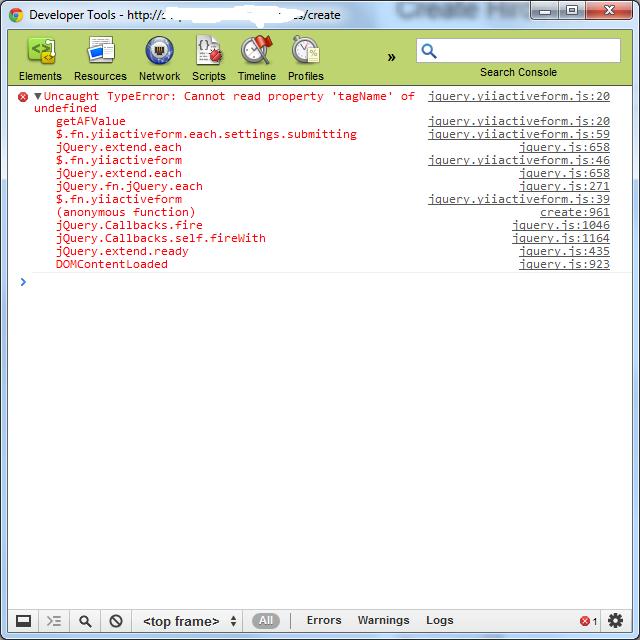
Task: Open the Profiles panel
Action: pos(306,59)
